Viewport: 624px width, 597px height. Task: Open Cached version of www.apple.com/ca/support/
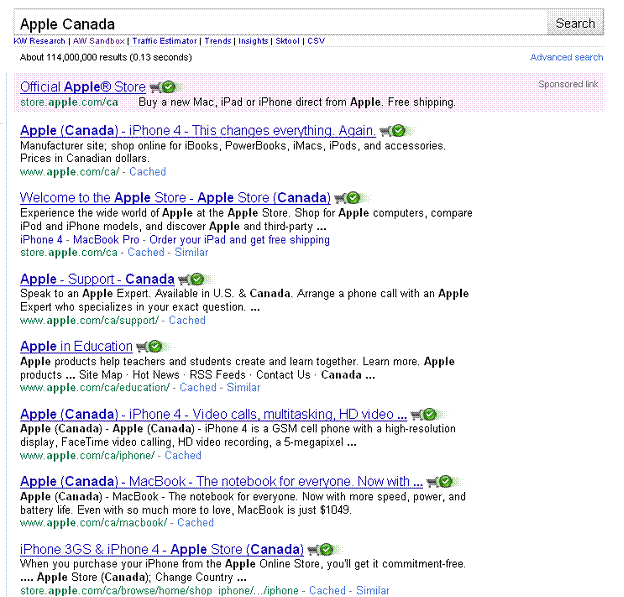point(187,320)
